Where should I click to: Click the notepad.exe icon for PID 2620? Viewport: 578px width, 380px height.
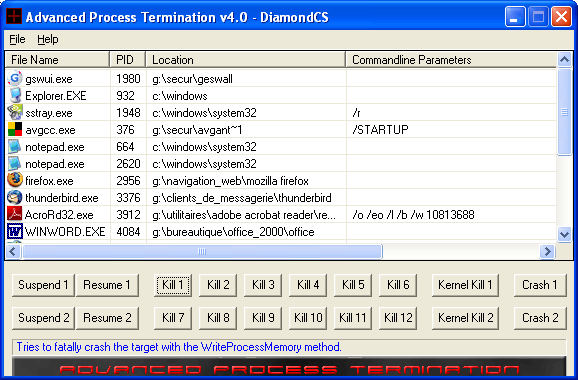(15, 164)
